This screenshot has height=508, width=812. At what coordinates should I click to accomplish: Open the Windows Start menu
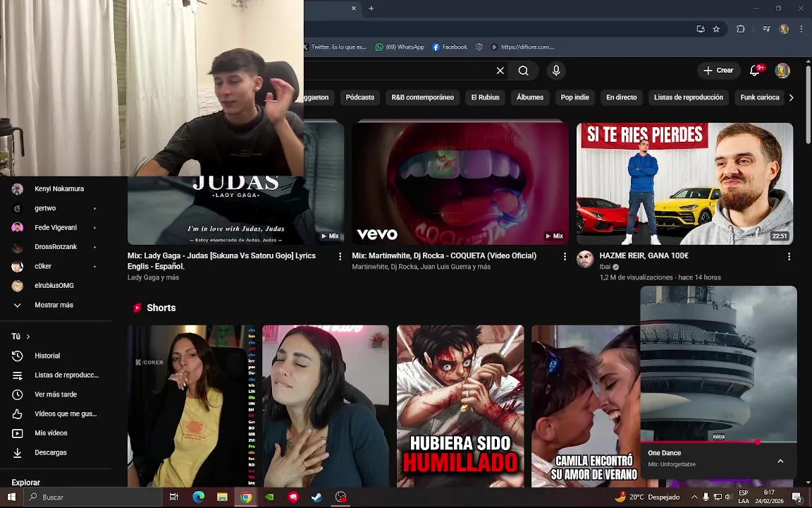11,497
